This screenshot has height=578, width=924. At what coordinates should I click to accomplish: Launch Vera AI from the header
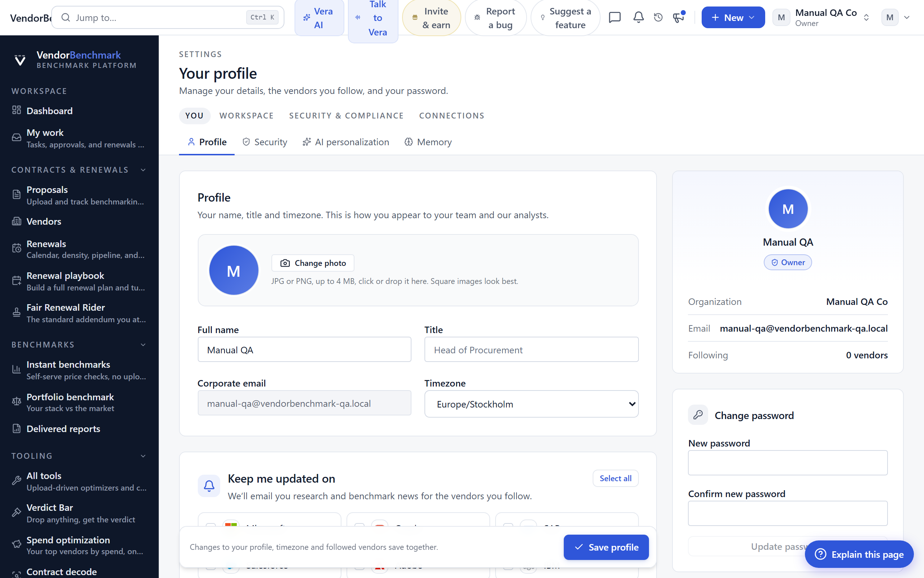(x=319, y=18)
